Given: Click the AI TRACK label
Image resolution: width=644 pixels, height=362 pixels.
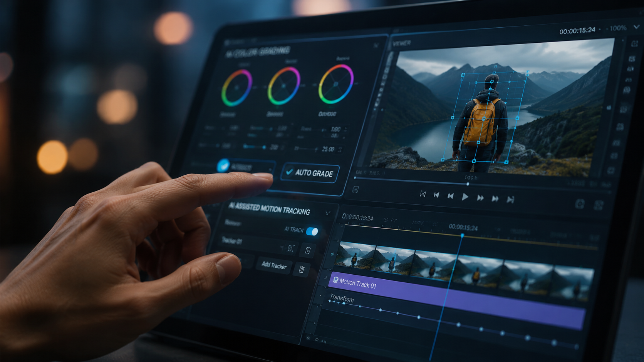Looking at the screenshot, I should tap(294, 230).
